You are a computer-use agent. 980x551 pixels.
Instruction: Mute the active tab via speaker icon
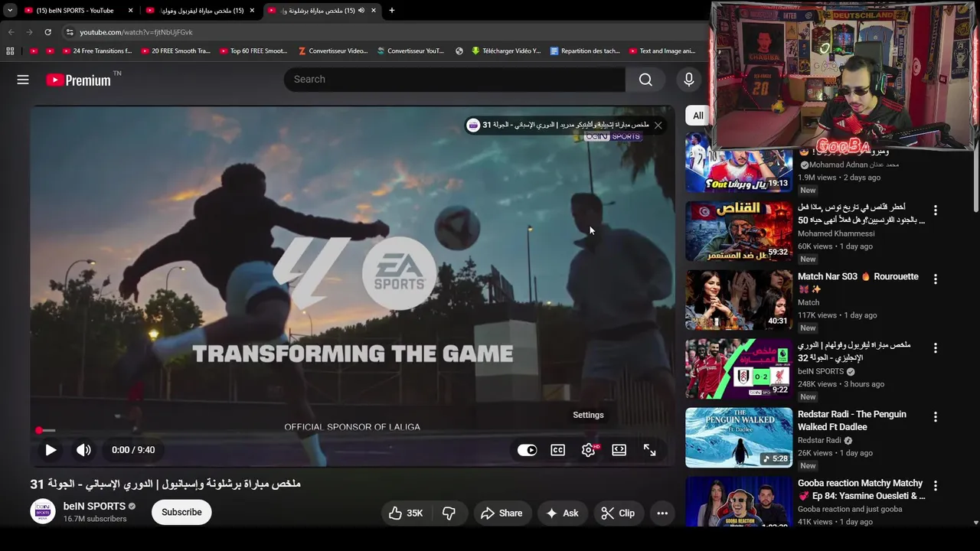[361, 11]
